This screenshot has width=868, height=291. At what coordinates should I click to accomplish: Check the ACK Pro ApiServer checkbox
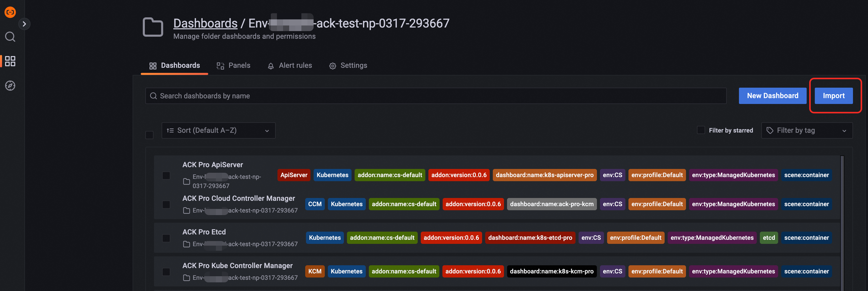point(166,176)
